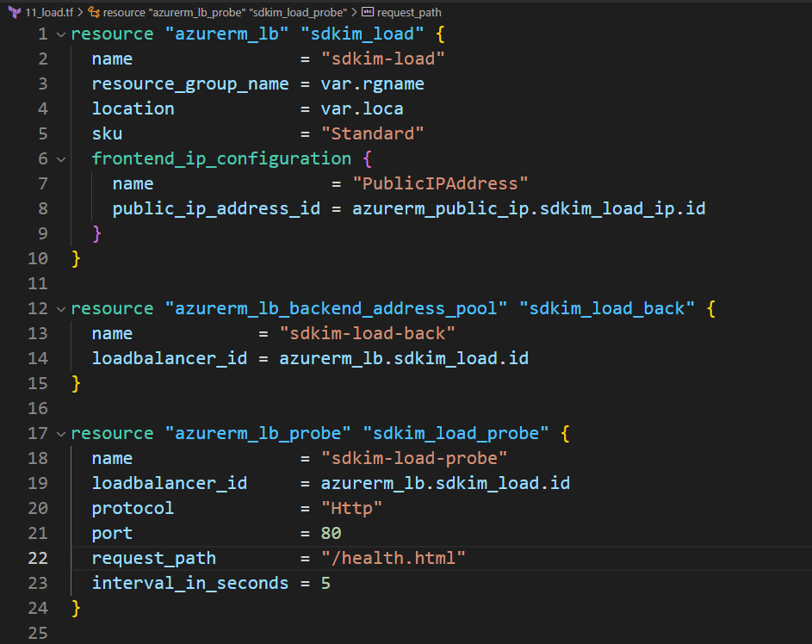Click loadbalancer_id attribute on line 19
812x644 pixels.
tap(170, 483)
